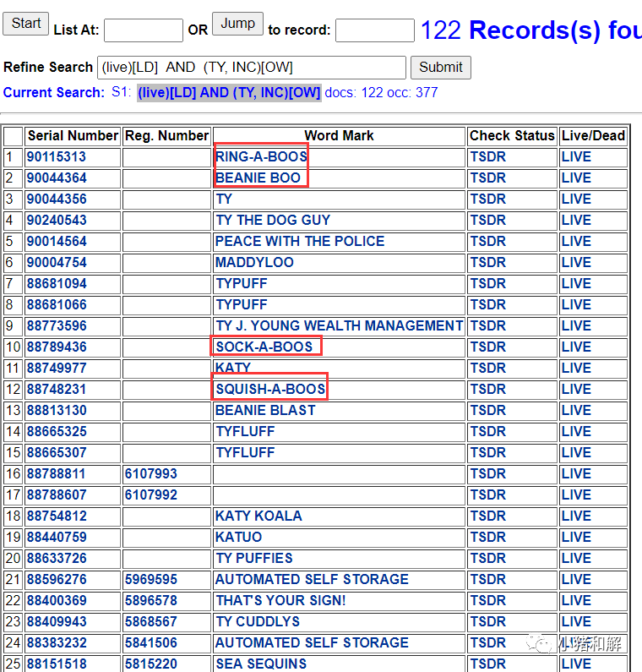Viewport: 642px width, 672px height.
Task: Click LIVE link in BEANIE BOO row
Action: tap(576, 178)
